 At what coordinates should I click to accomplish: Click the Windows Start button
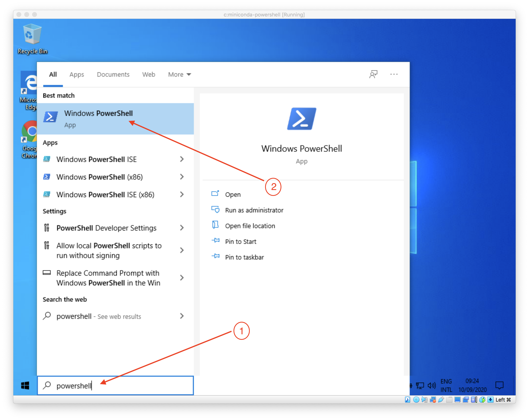pos(25,386)
